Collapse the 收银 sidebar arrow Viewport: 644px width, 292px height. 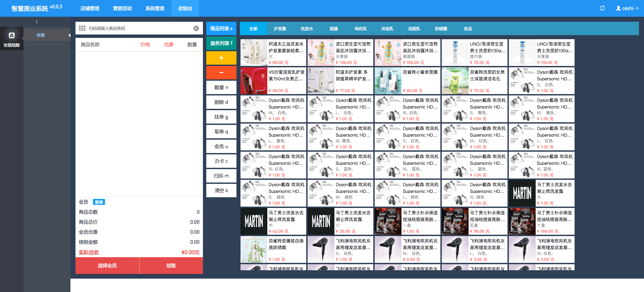click(69, 35)
